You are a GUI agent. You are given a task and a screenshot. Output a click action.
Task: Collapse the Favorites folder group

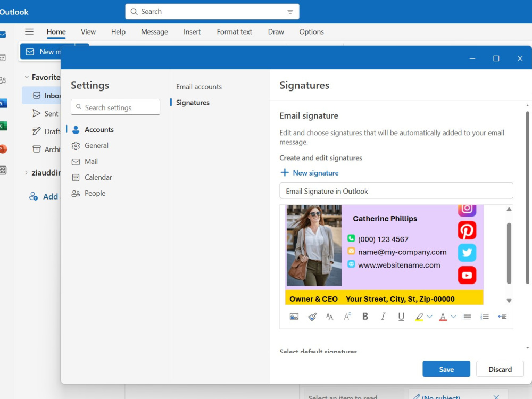tap(27, 77)
